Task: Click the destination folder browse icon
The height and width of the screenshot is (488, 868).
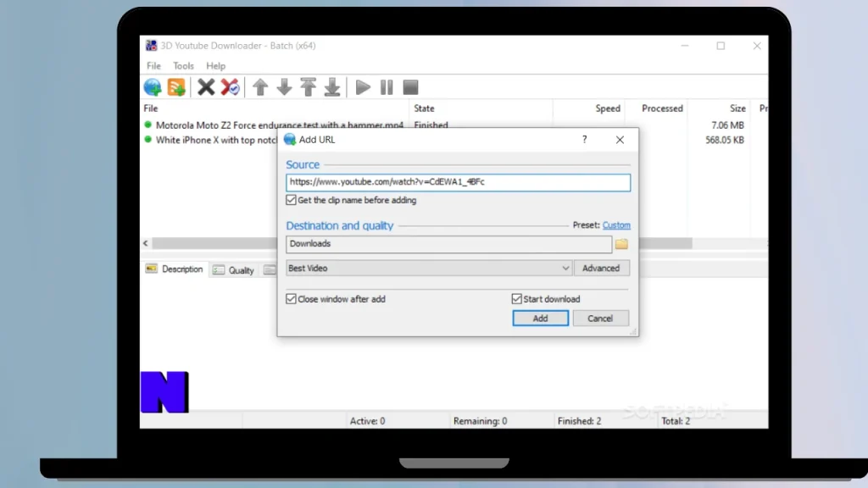Action: pyautogui.click(x=621, y=244)
